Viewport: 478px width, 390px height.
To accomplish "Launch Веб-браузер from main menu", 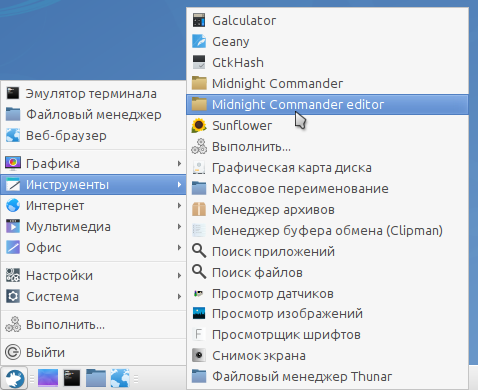I will click(93, 135).
